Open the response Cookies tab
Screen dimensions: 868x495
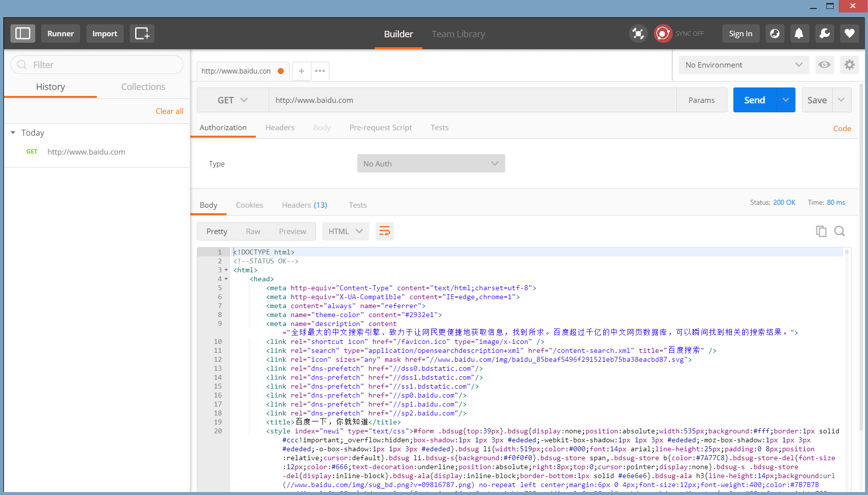click(249, 205)
